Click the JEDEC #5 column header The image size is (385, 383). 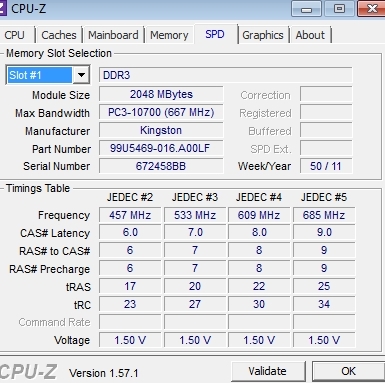324,197
